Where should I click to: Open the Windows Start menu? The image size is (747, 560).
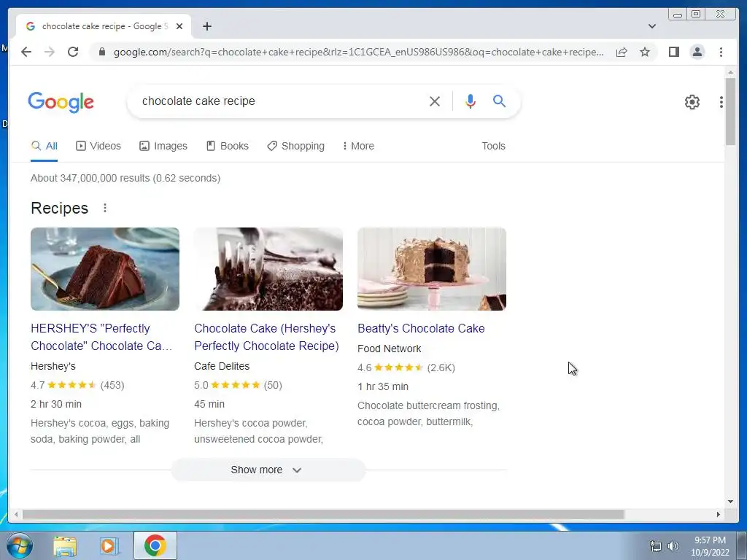click(19, 545)
